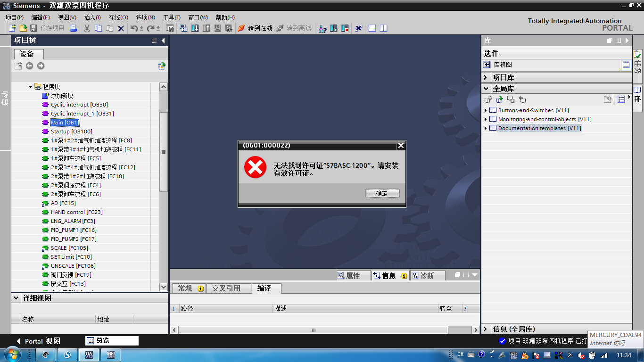This screenshot has width=644, height=362.
Task: Open the 工具(T) menu
Action: click(x=172, y=17)
